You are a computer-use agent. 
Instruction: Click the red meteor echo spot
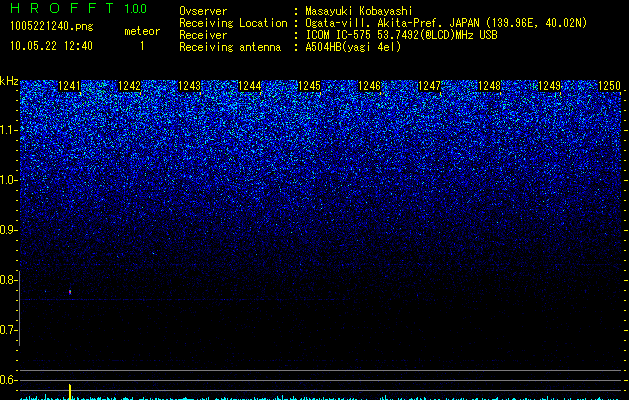coord(70,292)
